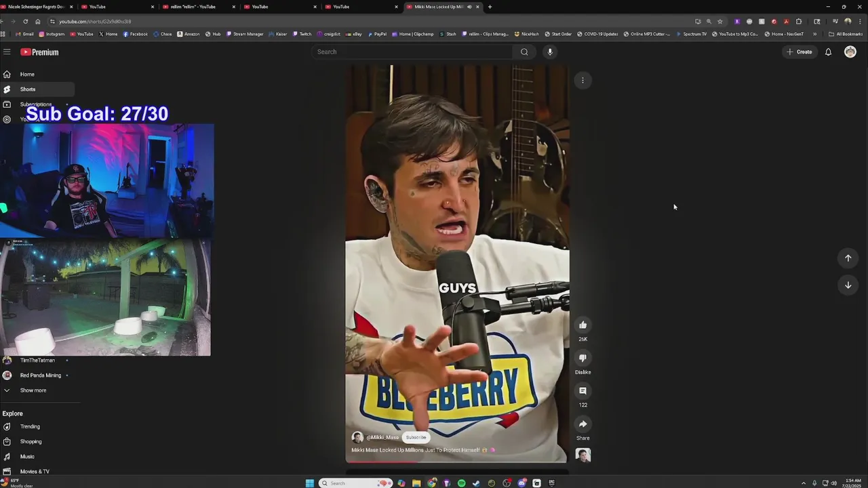Open the Facebook bookmark

point(135,34)
